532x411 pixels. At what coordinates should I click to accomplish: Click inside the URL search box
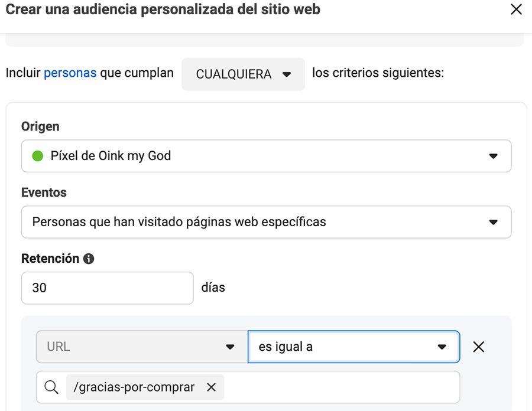tap(325, 387)
